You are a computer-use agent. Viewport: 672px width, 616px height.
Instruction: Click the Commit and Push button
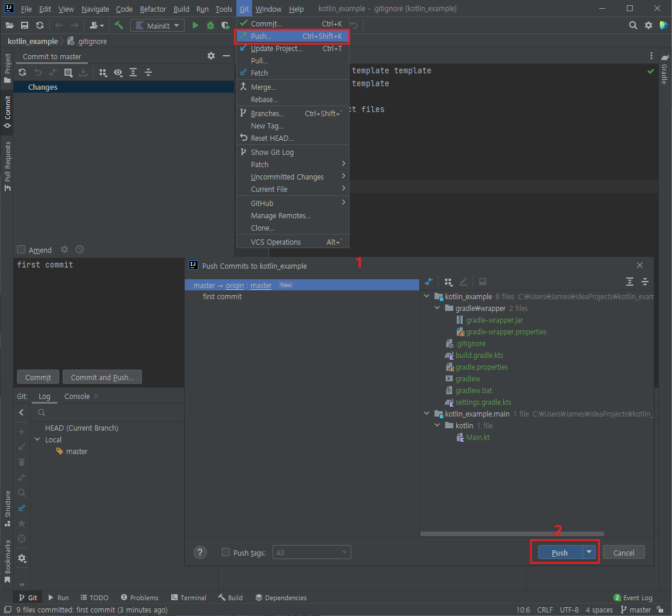click(x=102, y=377)
